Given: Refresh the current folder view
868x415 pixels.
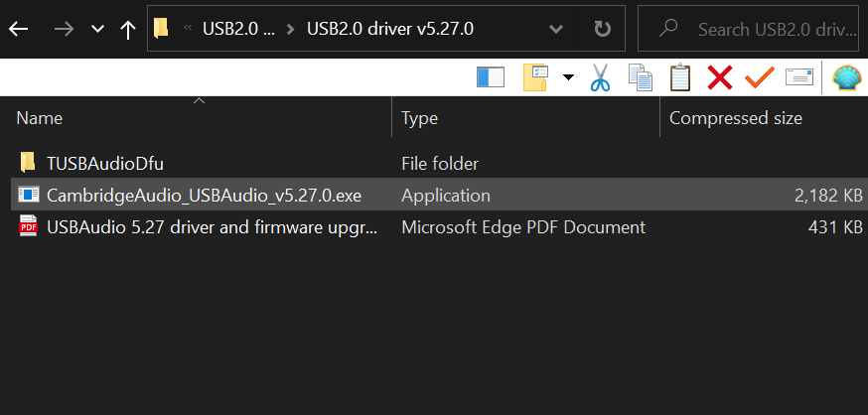Looking at the screenshot, I should [x=602, y=29].
